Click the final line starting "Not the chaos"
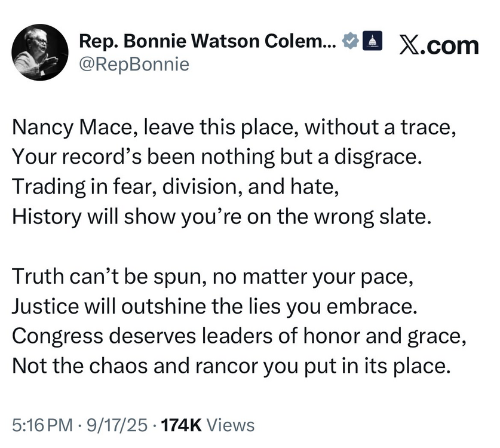The height and width of the screenshot is (448, 500). click(x=229, y=364)
